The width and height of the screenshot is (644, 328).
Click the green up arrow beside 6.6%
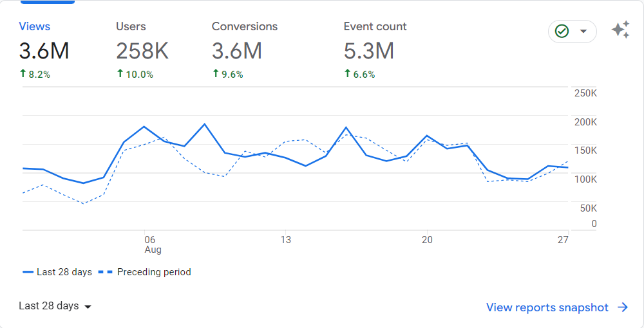(x=348, y=74)
